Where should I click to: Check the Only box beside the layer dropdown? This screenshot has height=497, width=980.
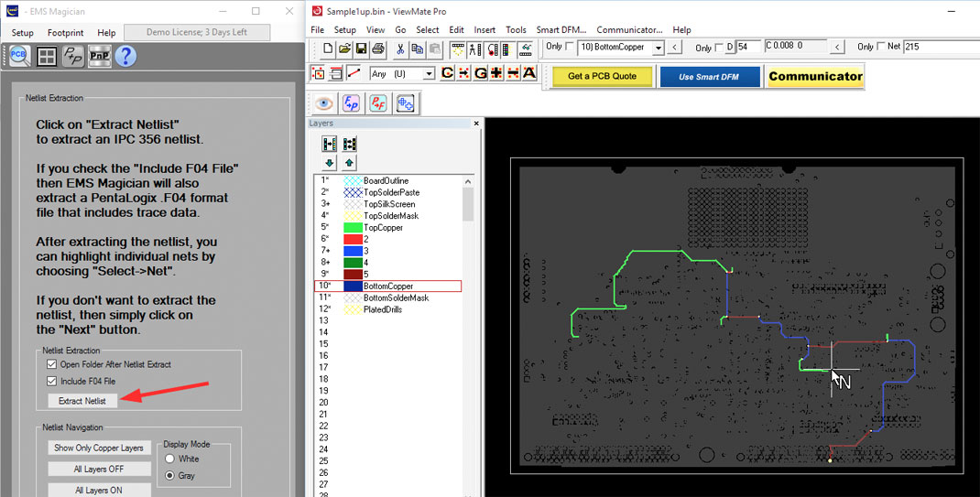coord(570,46)
